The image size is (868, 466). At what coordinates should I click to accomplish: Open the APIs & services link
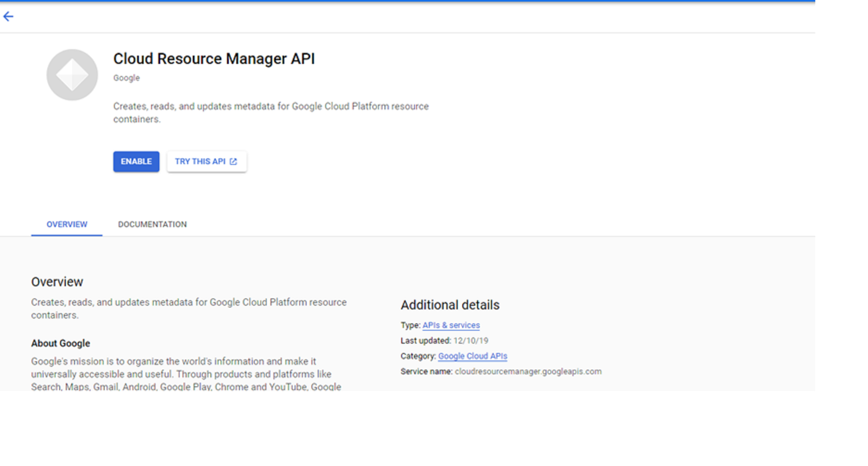tap(451, 326)
